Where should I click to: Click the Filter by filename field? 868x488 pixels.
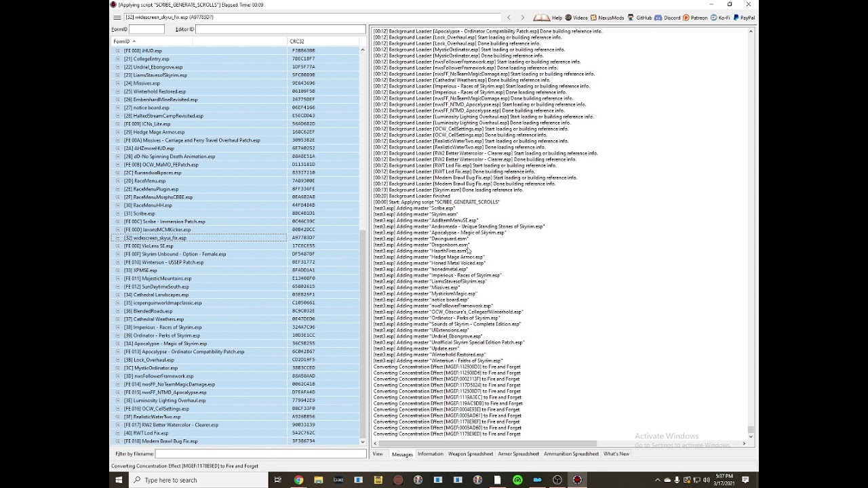260,453
